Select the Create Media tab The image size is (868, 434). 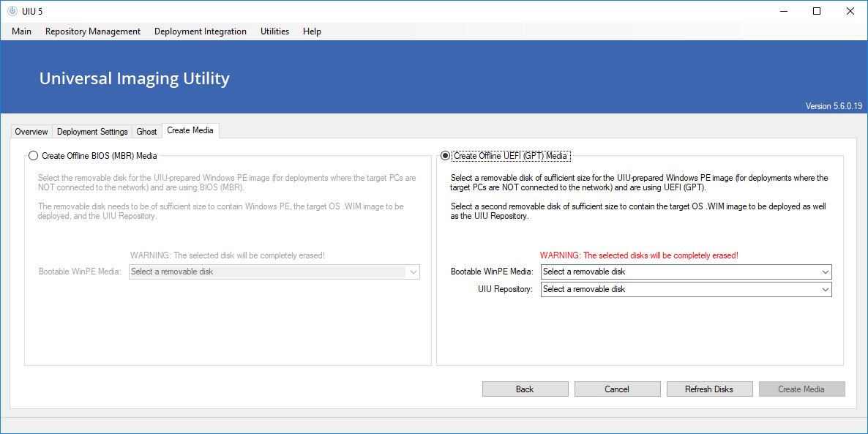pyautogui.click(x=190, y=131)
